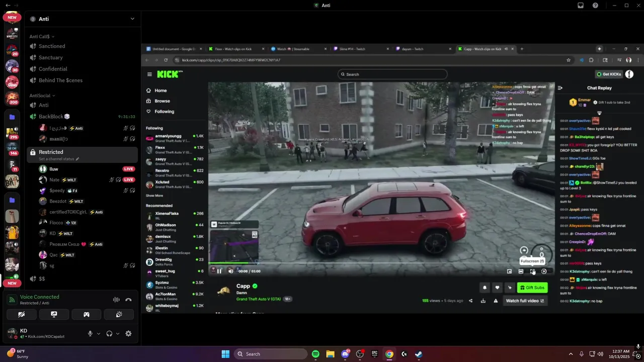The width and height of the screenshot is (644, 362).
Task: Mute the clip volume icon
Action: tap(231, 271)
